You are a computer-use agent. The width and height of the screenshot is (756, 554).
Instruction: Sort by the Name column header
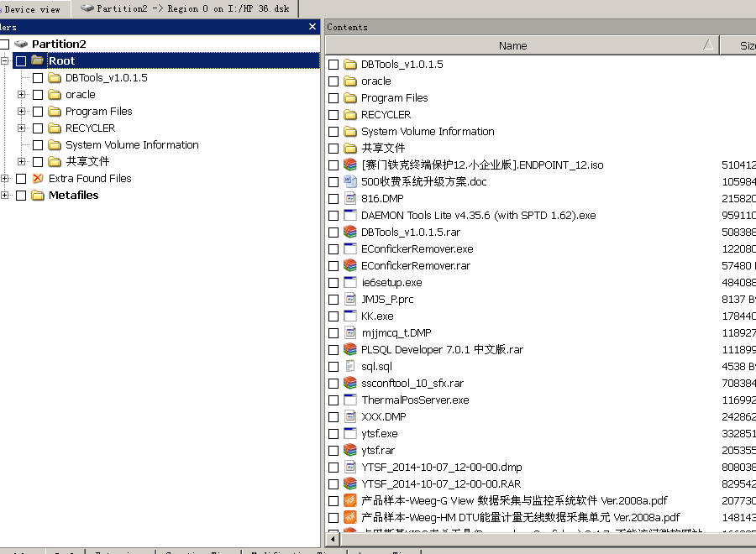[522, 45]
